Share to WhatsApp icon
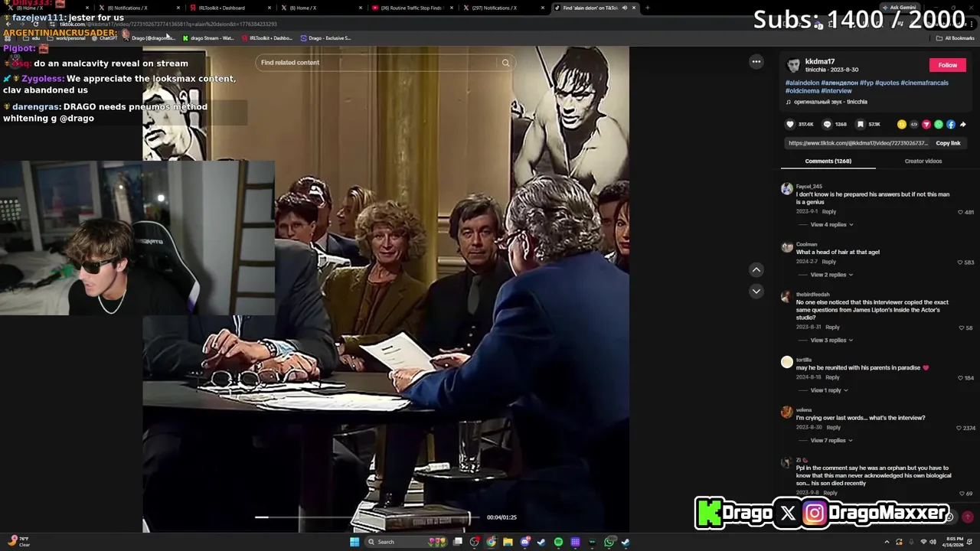This screenshot has width=980, height=551. pos(939,124)
